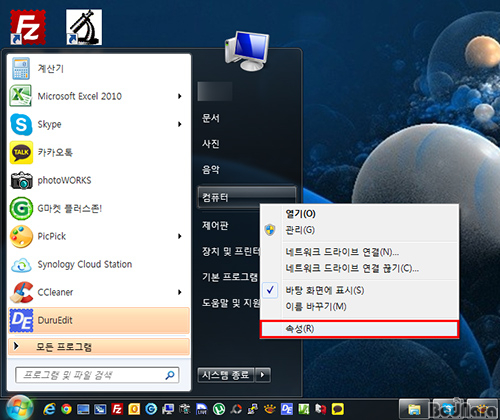This screenshot has width=500, height=420.
Task: Expand 모든 프로그램 (All Programs)
Action: point(99,347)
